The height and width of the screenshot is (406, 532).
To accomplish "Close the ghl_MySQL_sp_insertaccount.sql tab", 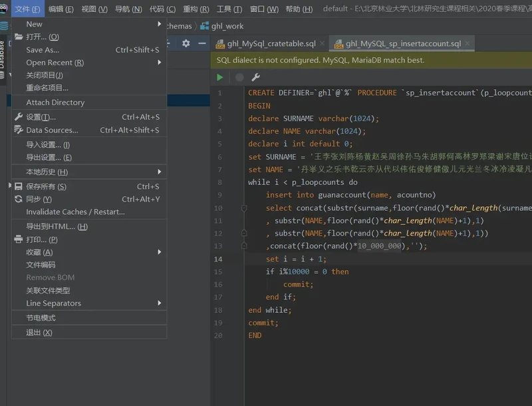I will click(x=467, y=44).
